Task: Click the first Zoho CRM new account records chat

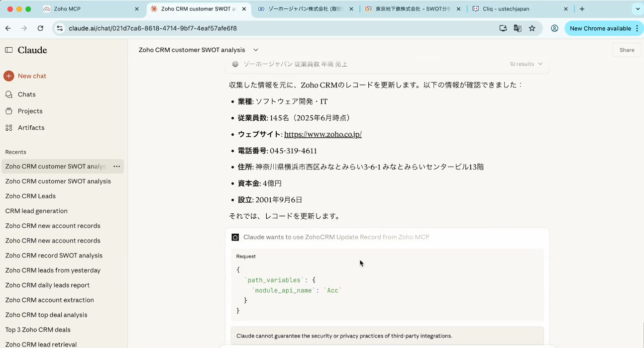Action: [53, 226]
